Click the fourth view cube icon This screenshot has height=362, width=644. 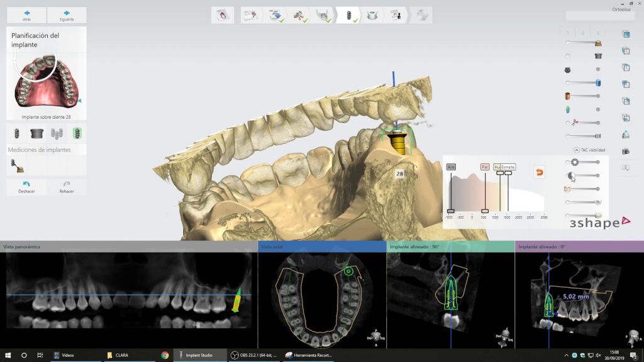pos(626,84)
